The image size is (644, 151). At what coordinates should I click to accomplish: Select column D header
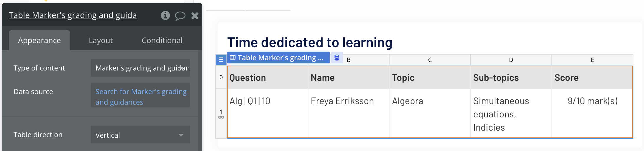tap(511, 60)
